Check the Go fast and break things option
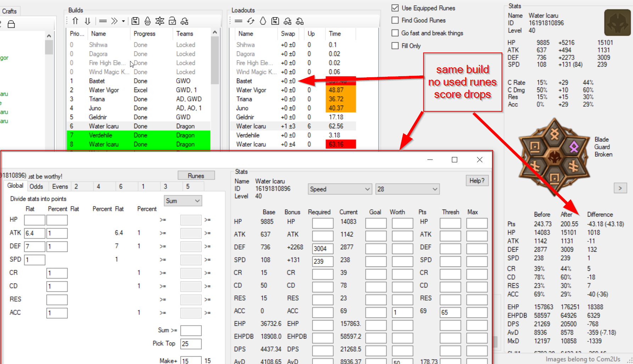Screen dimensions: 633x364 pyautogui.click(x=395, y=33)
